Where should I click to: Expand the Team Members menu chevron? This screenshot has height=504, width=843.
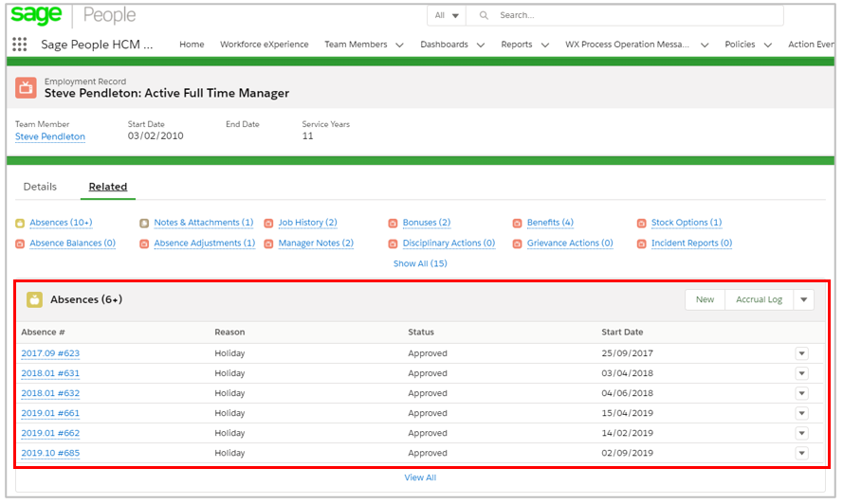(x=399, y=45)
